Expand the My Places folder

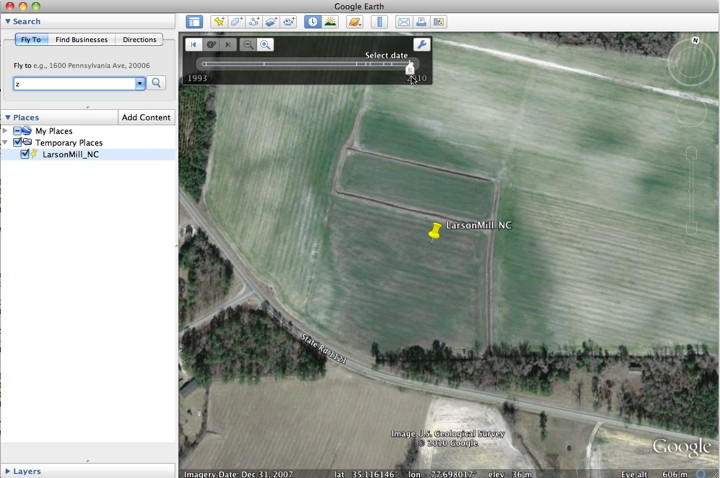tap(6, 131)
